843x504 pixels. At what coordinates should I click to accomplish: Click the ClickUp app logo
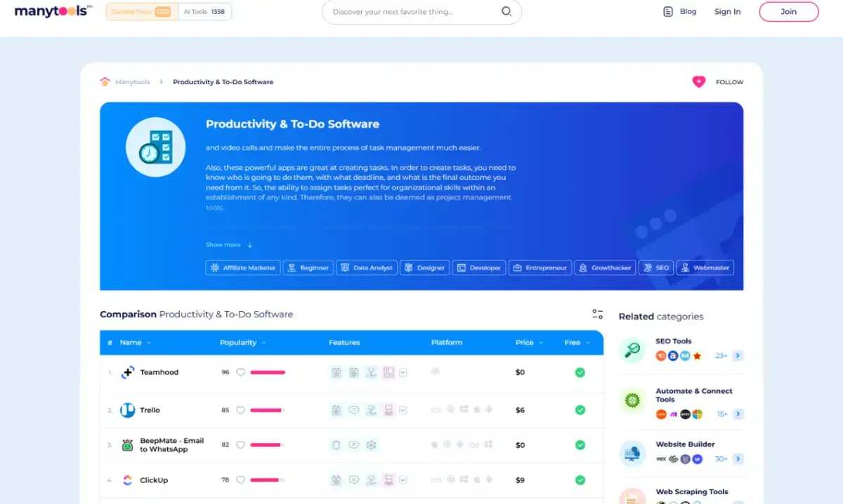pyautogui.click(x=127, y=480)
